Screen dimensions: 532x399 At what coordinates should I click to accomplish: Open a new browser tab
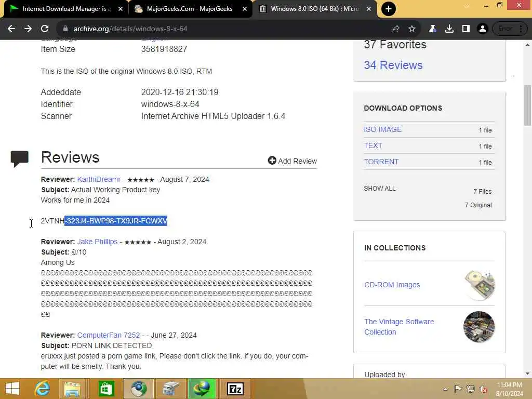click(389, 9)
